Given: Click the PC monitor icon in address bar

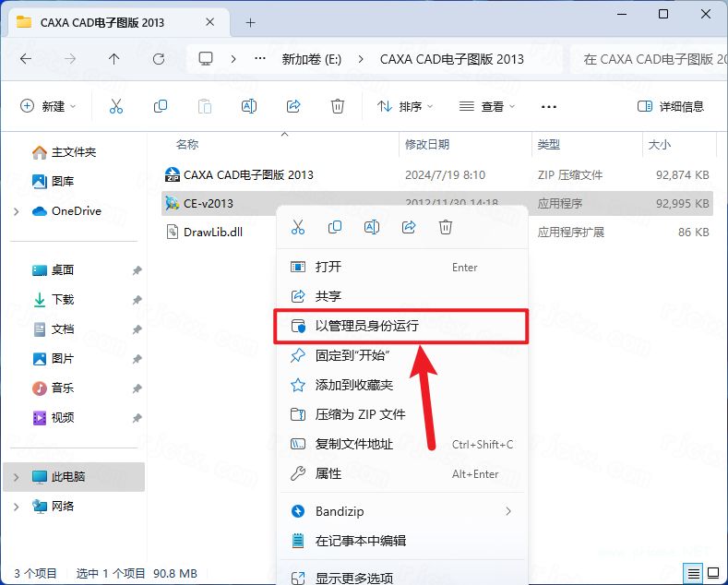Looking at the screenshot, I should (206, 58).
